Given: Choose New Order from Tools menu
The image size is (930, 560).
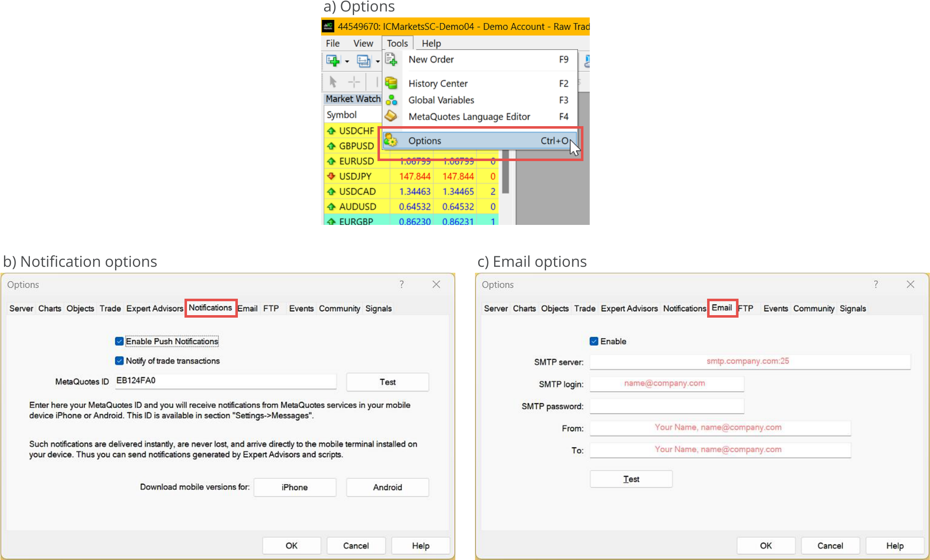Looking at the screenshot, I should (480, 59).
